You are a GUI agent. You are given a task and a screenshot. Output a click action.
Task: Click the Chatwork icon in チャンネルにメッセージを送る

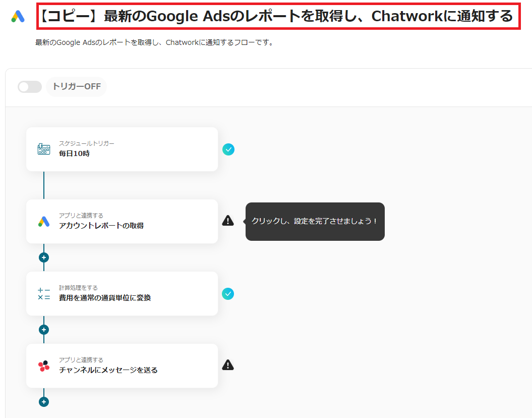click(44, 365)
